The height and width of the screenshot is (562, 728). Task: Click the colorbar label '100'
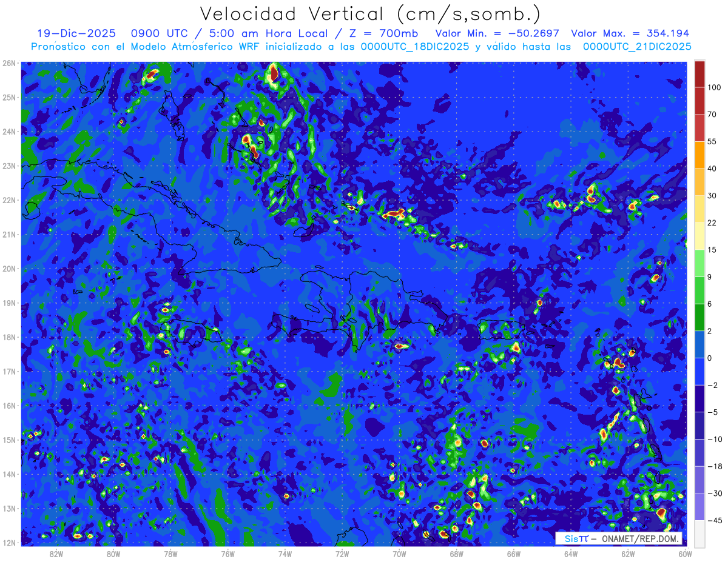click(x=714, y=87)
